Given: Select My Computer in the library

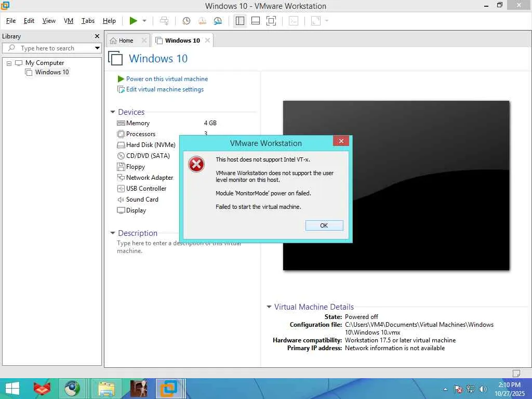Looking at the screenshot, I should [45, 63].
